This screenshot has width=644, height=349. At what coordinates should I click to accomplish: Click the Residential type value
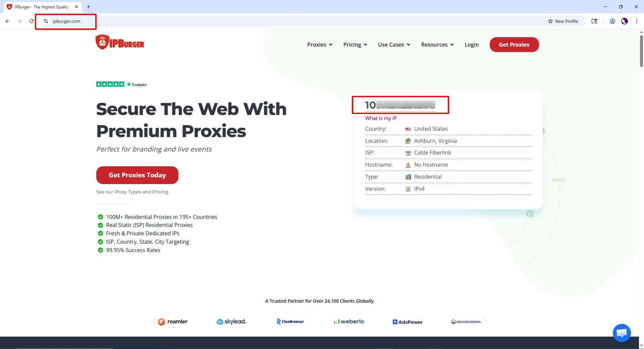tap(428, 177)
